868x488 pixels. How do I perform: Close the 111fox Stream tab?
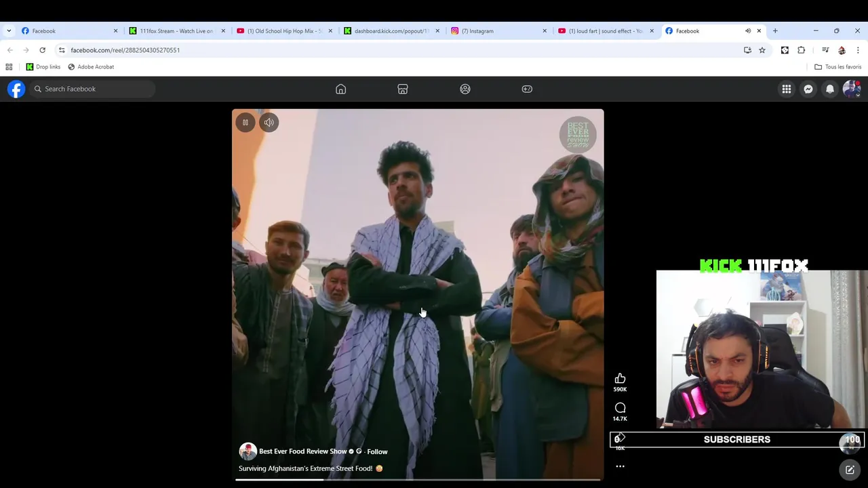click(223, 30)
